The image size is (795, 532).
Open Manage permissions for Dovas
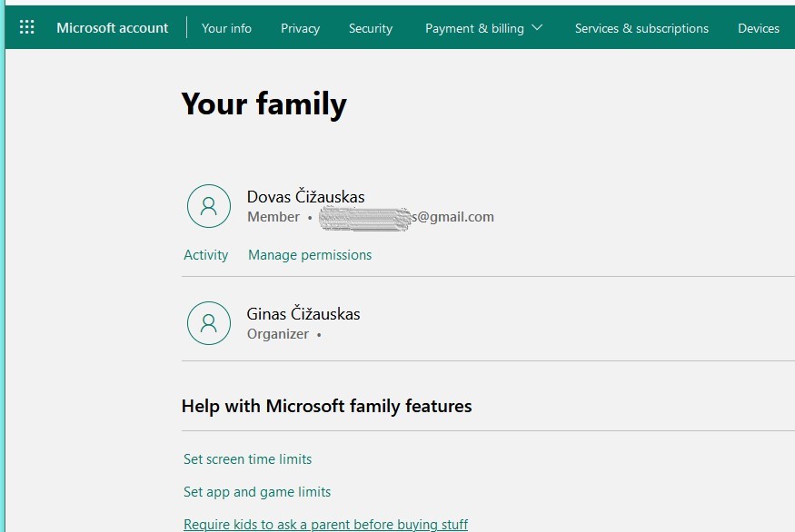(x=310, y=255)
